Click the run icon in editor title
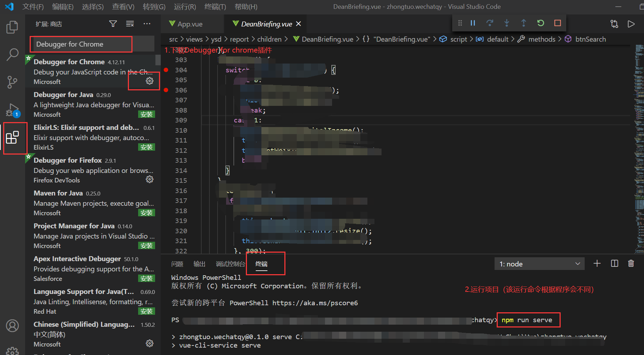The width and height of the screenshot is (644, 355). point(631,24)
